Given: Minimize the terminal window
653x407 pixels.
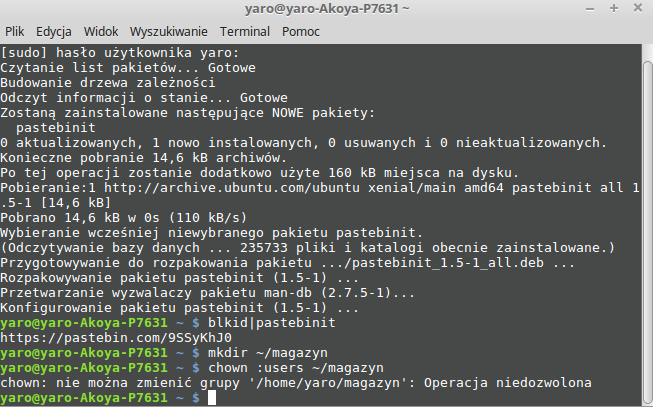Looking at the screenshot, I should pos(590,9).
